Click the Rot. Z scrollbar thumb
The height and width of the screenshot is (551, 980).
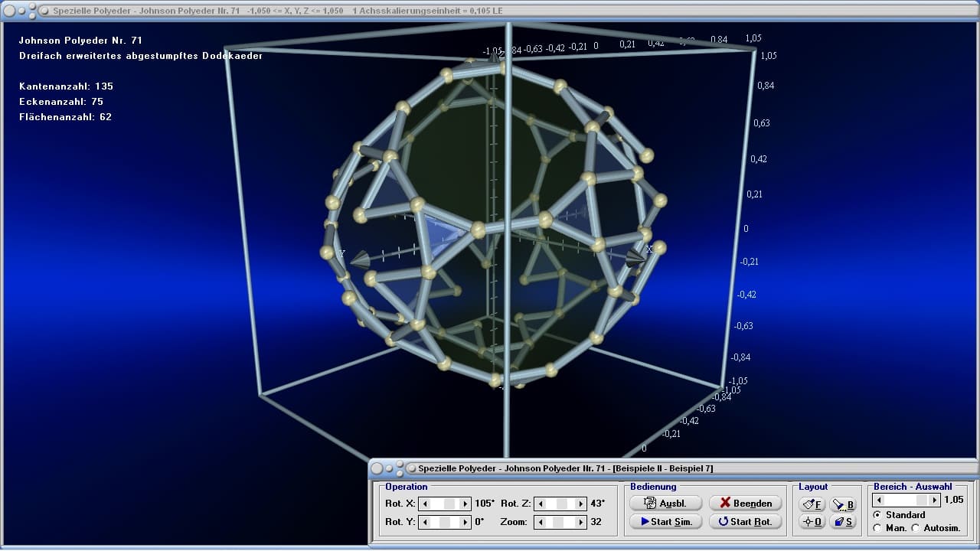click(561, 504)
